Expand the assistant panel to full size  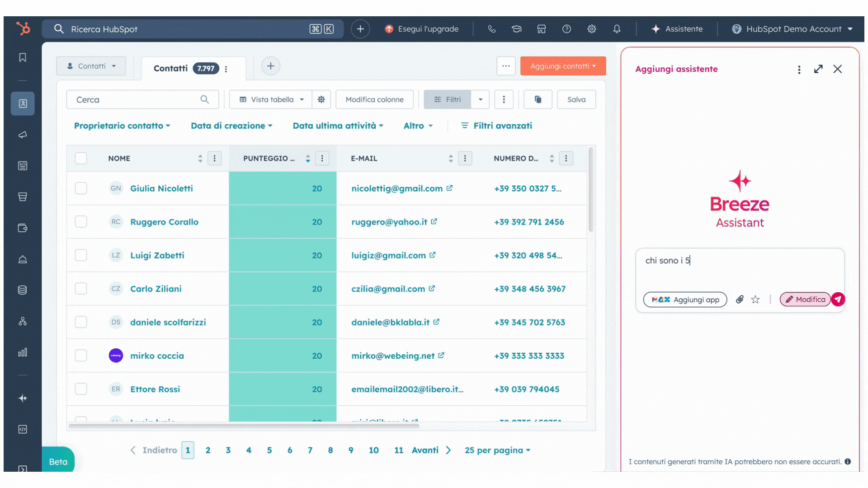click(x=818, y=69)
